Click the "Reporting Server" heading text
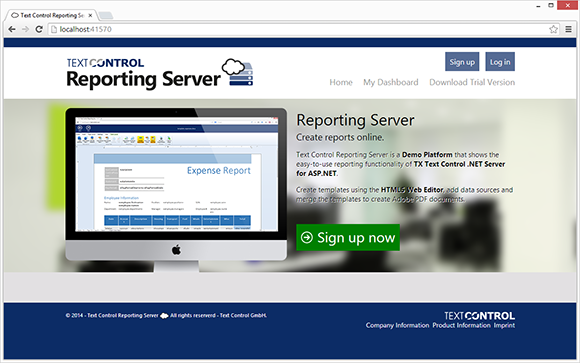This screenshot has height=363, width=580. [x=355, y=120]
